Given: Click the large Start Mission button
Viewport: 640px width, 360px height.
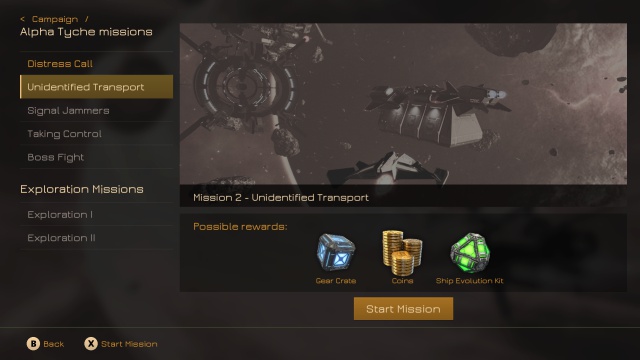Looking at the screenshot, I should (403, 309).
